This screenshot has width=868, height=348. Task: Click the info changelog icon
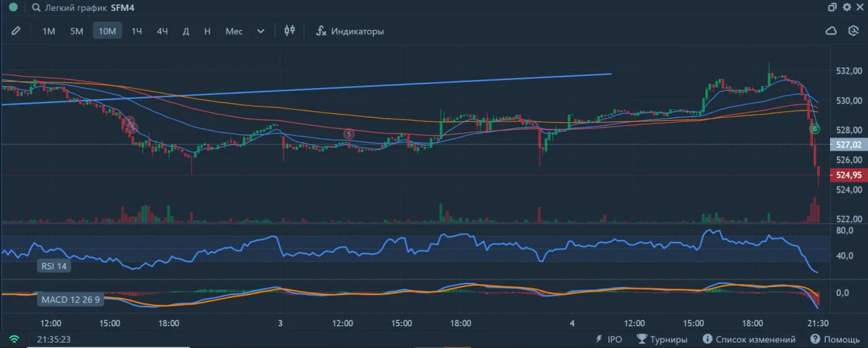pyautogui.click(x=707, y=339)
